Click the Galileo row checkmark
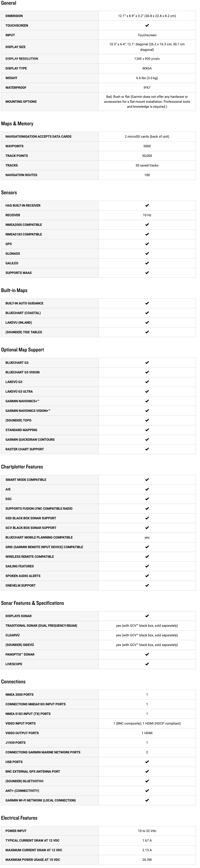200x868 pixels. (x=147, y=263)
